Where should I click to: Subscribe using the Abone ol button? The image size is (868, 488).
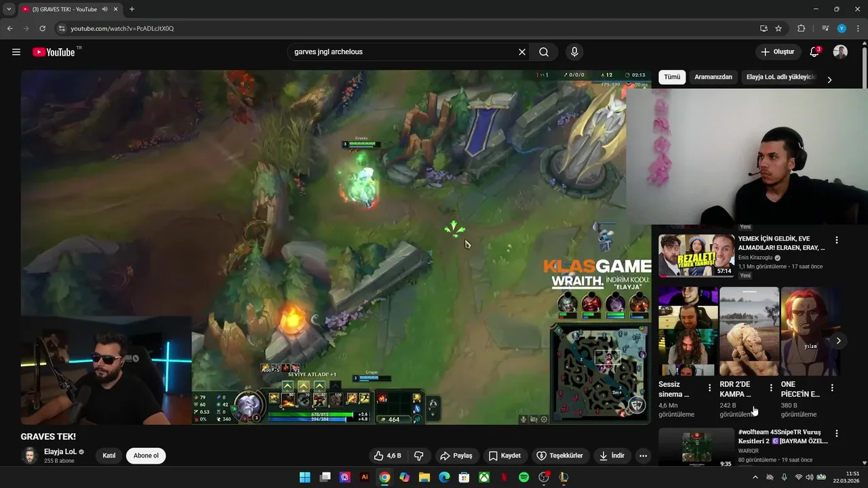pyautogui.click(x=146, y=455)
